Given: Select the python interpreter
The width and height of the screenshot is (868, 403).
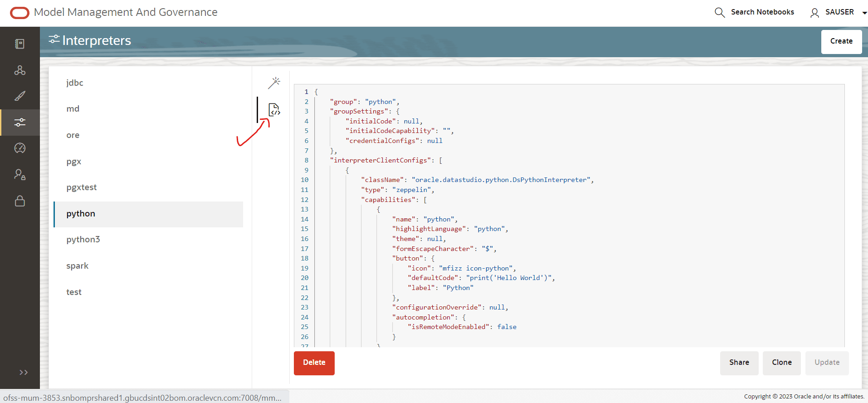Looking at the screenshot, I should point(148,214).
